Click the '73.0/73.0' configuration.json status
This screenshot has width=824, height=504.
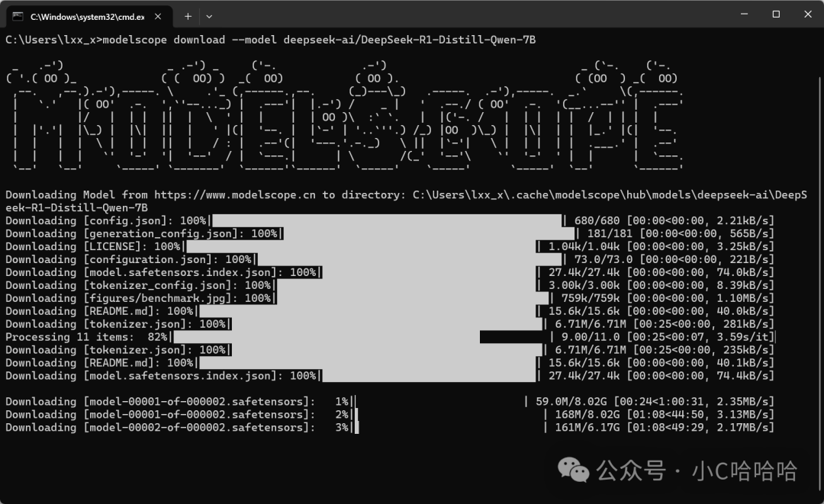point(604,259)
